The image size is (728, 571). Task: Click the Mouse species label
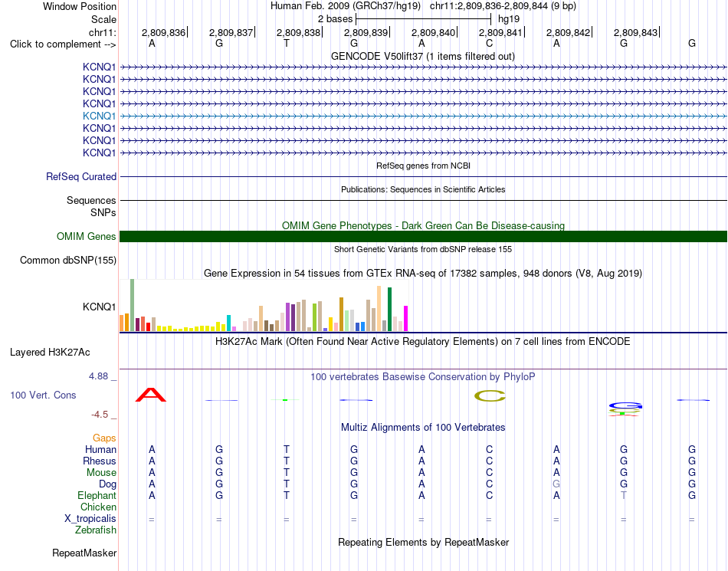coord(101,473)
